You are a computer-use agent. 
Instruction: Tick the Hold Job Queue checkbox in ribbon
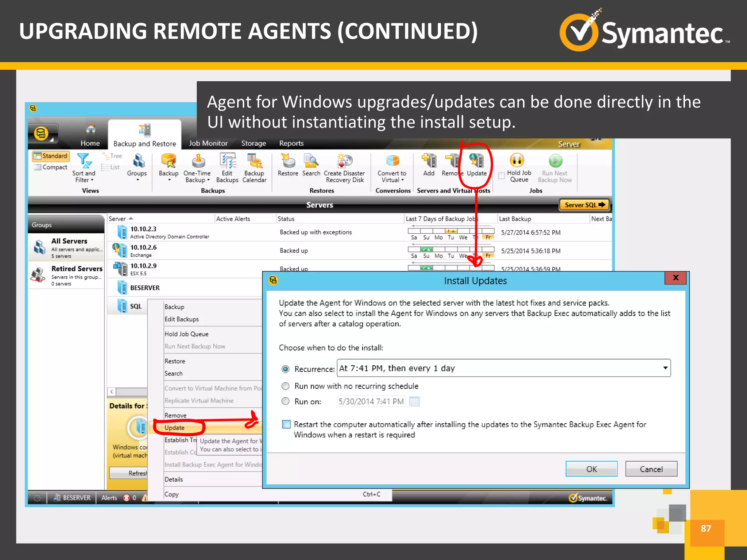[502, 176]
